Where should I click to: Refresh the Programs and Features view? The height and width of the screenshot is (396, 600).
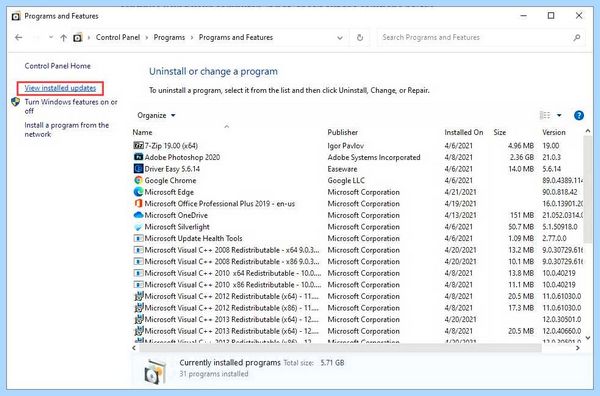(x=360, y=37)
